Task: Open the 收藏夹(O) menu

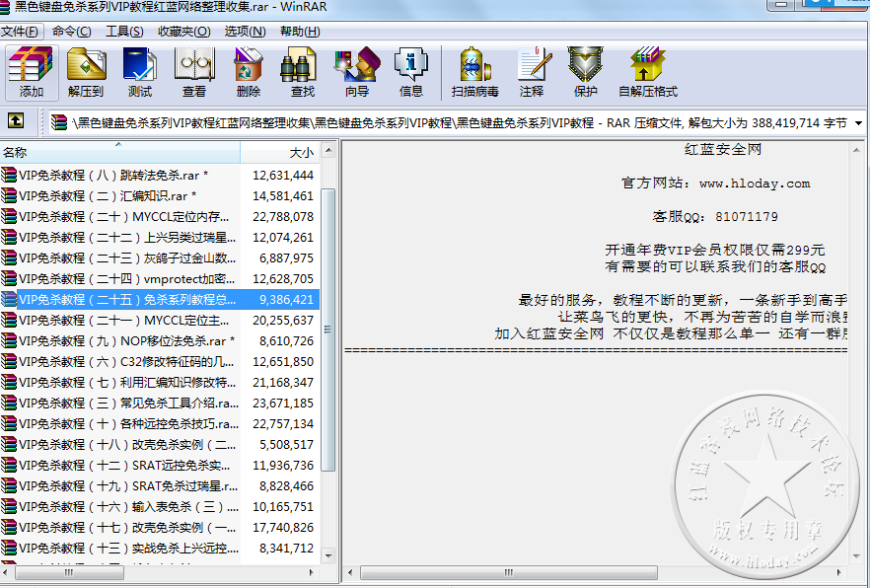Action: coord(184,32)
